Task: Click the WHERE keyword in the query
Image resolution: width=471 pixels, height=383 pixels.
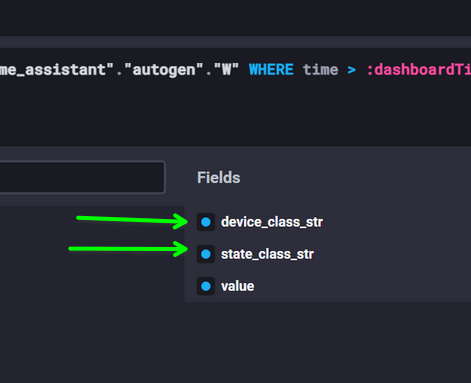Action: (271, 70)
